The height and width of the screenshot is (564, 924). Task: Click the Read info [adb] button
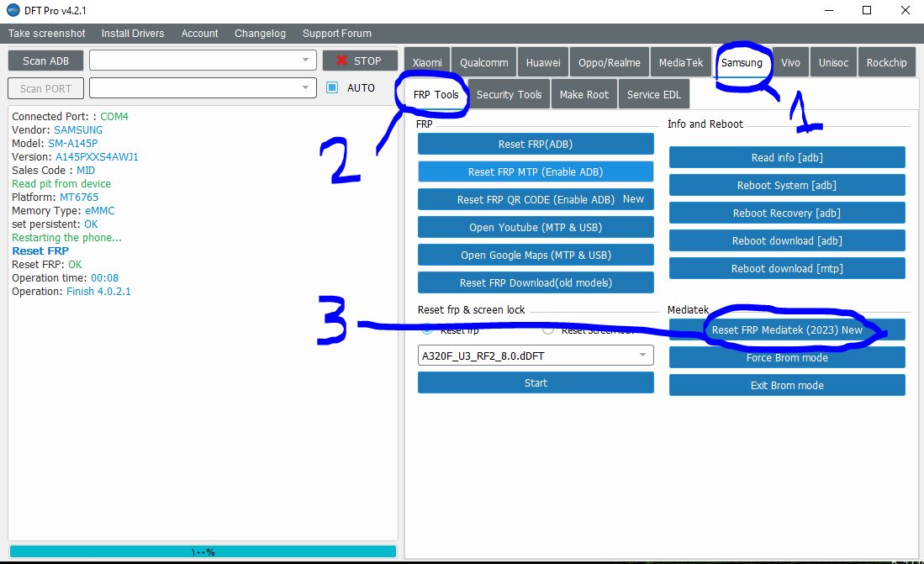tap(787, 157)
